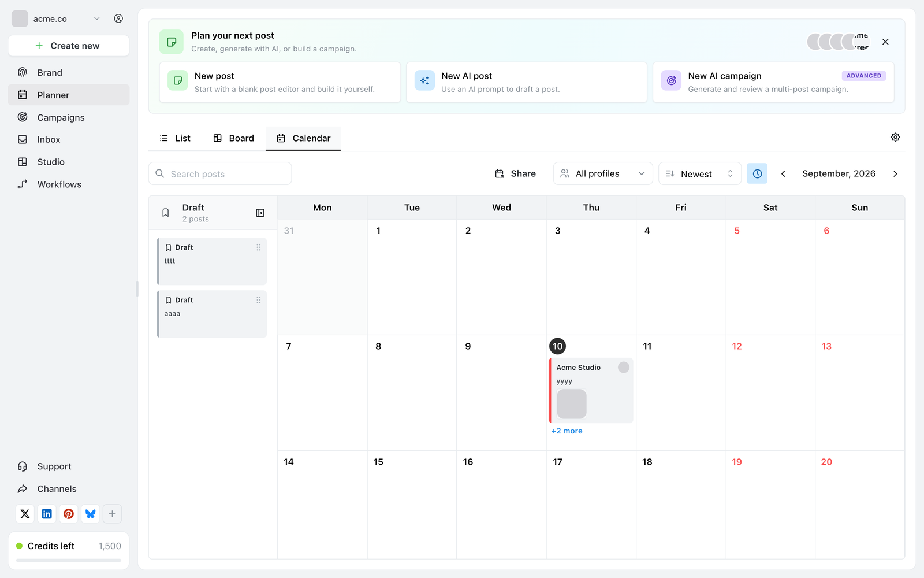Select the Calendar view tab
This screenshot has height=578, width=924.
303,138
